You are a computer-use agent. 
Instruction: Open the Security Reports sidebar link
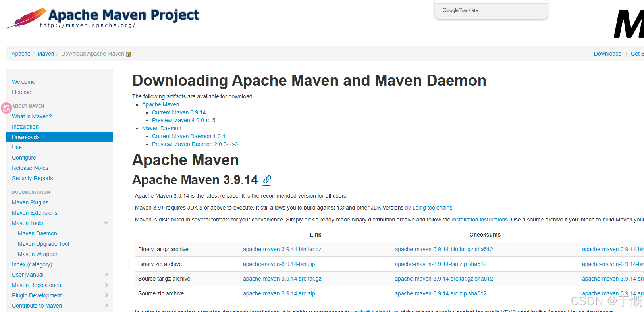pyautogui.click(x=32, y=178)
